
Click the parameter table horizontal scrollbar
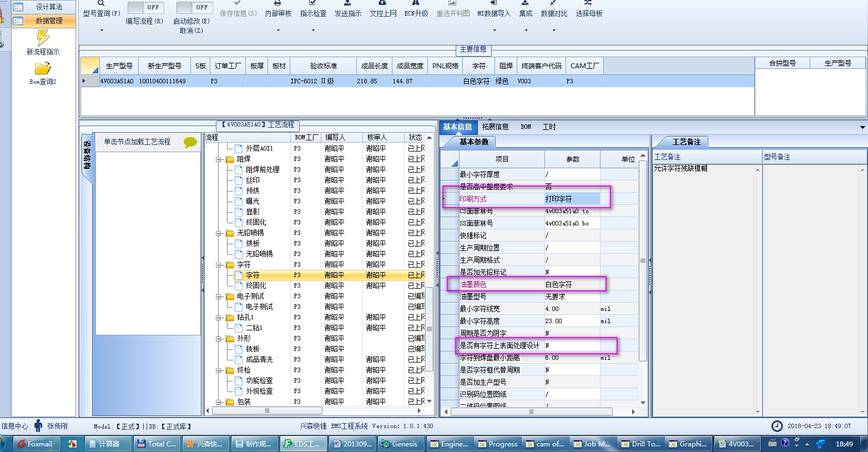coord(531,411)
